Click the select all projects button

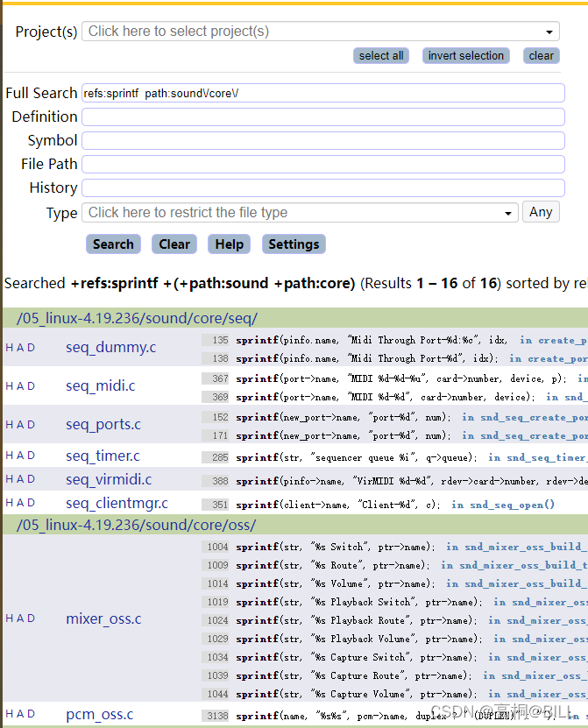(381, 56)
